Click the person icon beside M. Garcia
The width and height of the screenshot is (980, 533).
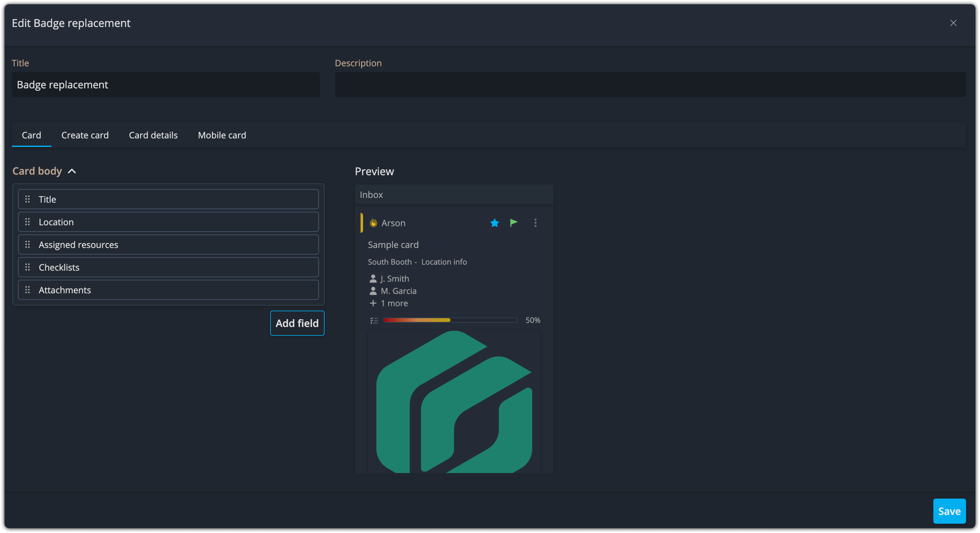pos(373,291)
